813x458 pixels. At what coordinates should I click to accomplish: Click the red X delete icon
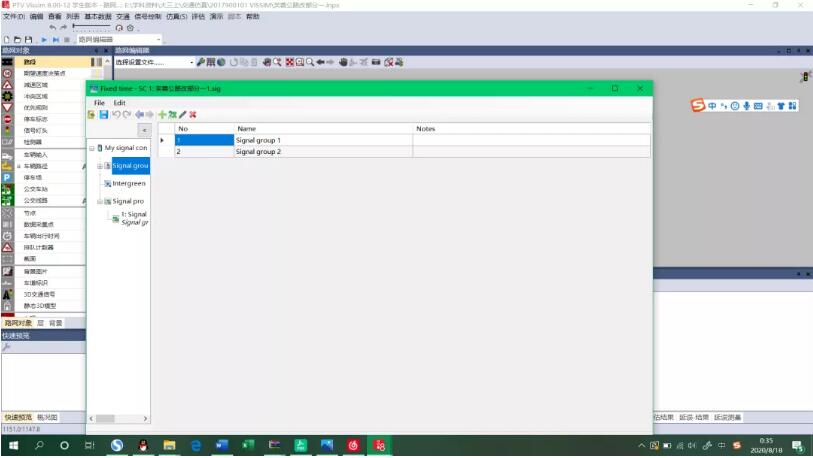(193, 115)
